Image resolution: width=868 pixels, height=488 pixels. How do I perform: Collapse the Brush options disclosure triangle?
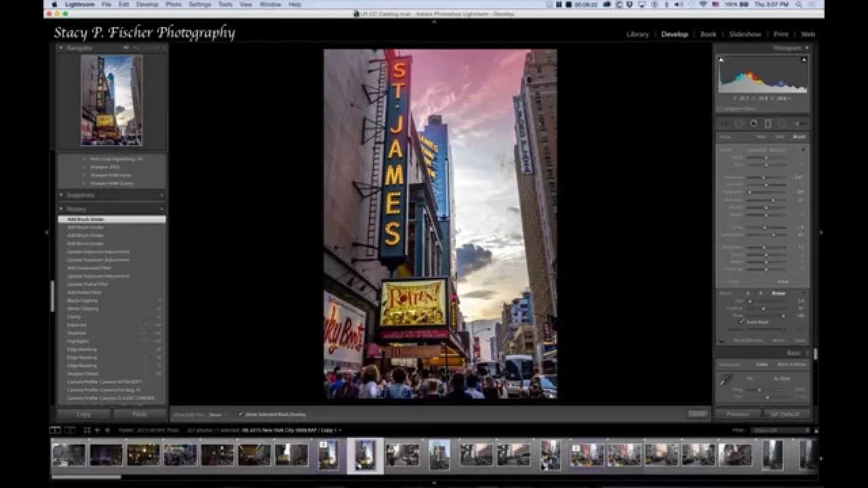[x=804, y=293]
